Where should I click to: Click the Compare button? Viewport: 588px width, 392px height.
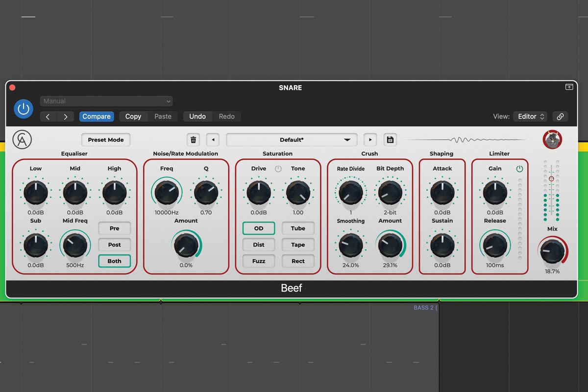pos(96,117)
